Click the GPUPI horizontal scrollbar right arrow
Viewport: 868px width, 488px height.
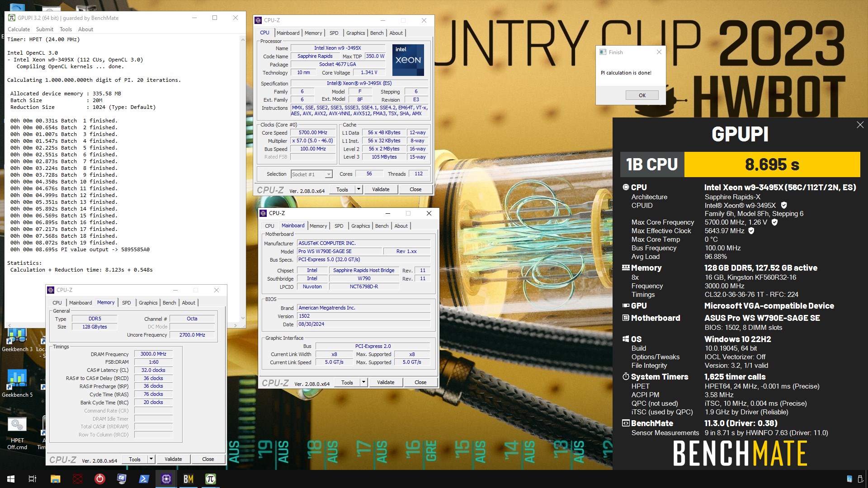tap(236, 325)
